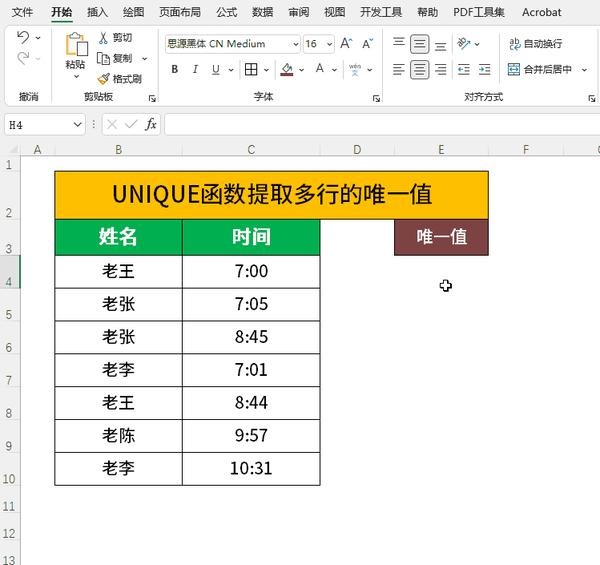Viewport: 600px width, 565px height.
Task: Expand the font size dropdown
Action: pyautogui.click(x=329, y=44)
